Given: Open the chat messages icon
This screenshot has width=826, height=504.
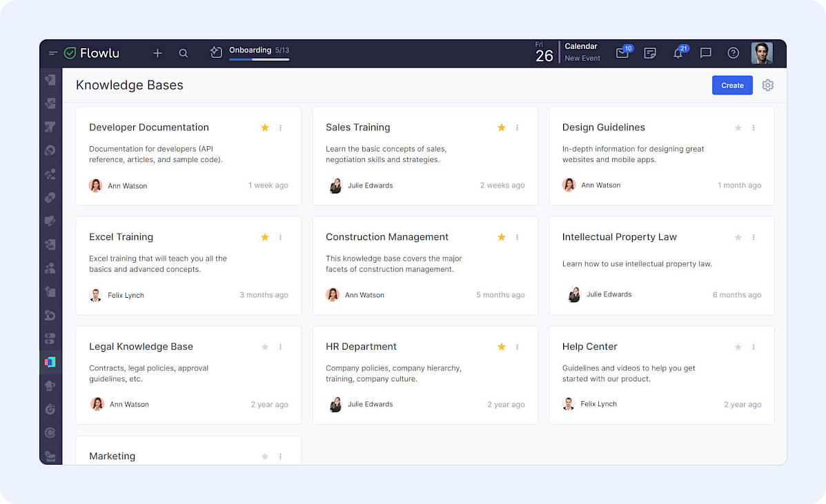Looking at the screenshot, I should point(705,53).
